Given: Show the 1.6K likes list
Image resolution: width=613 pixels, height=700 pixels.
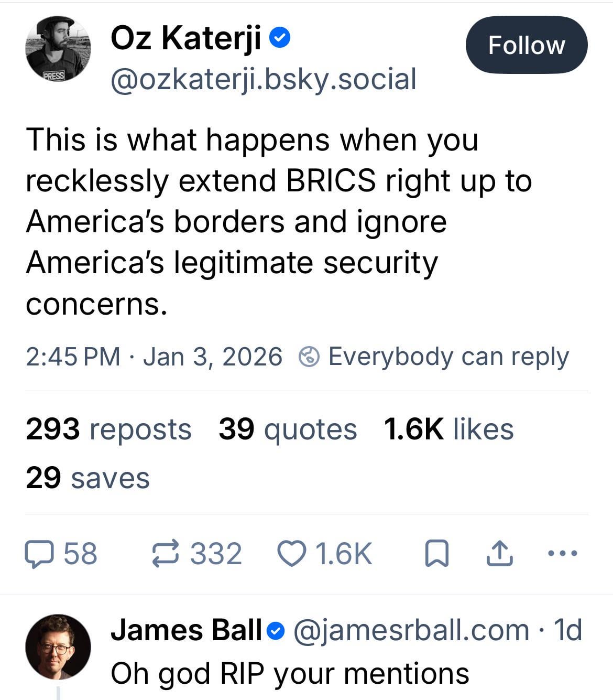Looking at the screenshot, I should click(448, 429).
